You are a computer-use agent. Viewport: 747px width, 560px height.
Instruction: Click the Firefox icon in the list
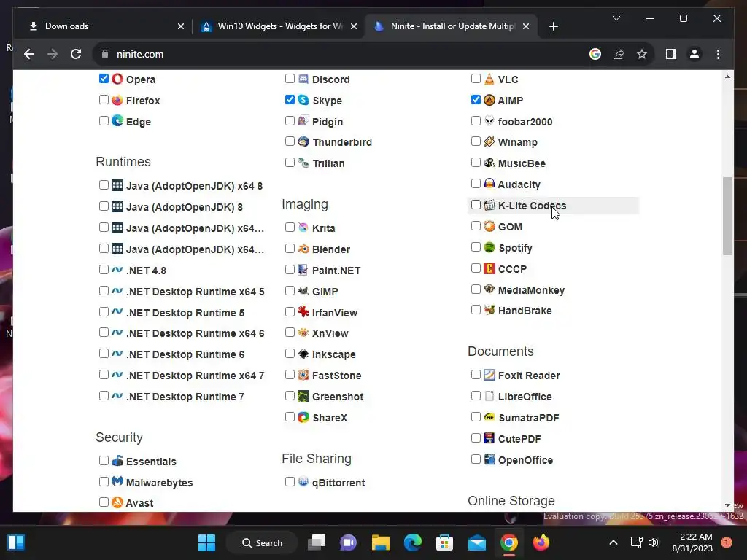click(117, 100)
